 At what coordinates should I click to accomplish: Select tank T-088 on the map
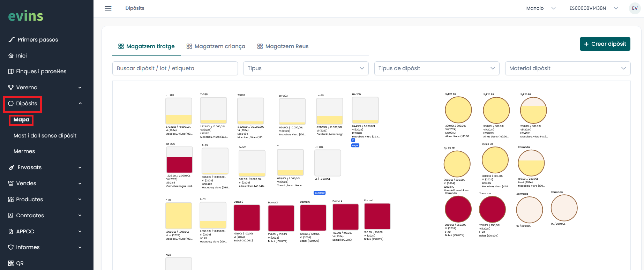pyautogui.click(x=214, y=110)
